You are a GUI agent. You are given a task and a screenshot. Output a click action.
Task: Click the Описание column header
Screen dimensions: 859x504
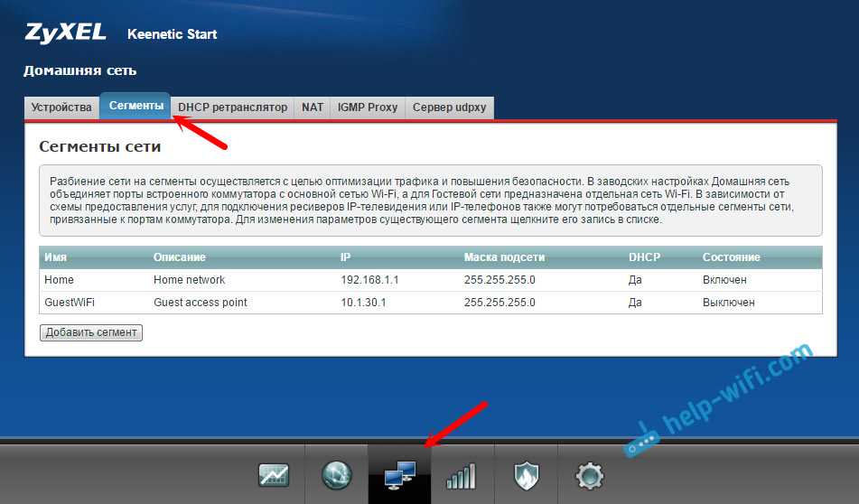179,257
